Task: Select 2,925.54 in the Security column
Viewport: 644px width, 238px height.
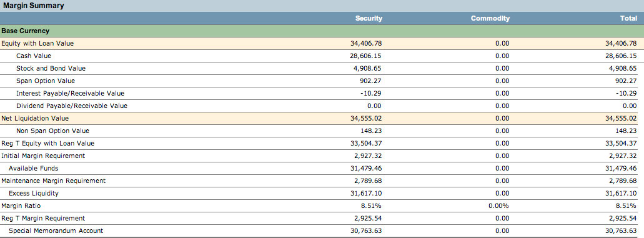Action: point(367,218)
